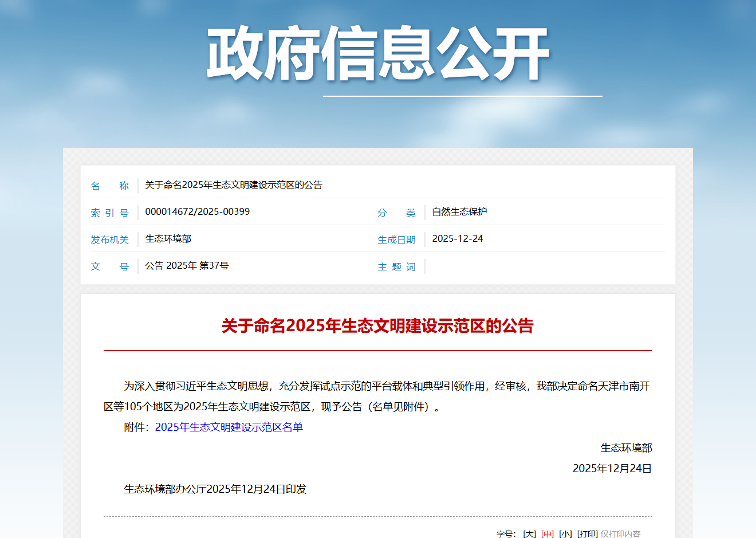Image resolution: width=756 pixels, height=538 pixels.
Task: Click the 生成日期 value 2025-12-24
Action: click(x=457, y=239)
